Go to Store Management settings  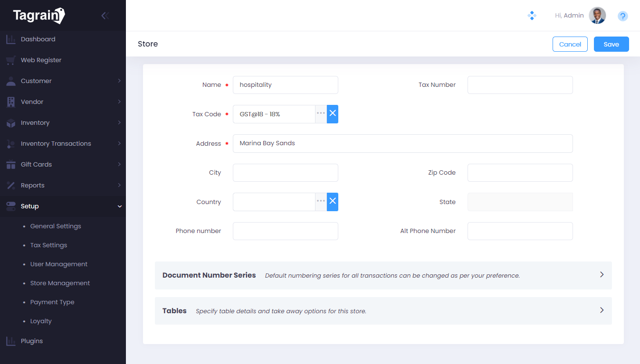pyautogui.click(x=60, y=283)
